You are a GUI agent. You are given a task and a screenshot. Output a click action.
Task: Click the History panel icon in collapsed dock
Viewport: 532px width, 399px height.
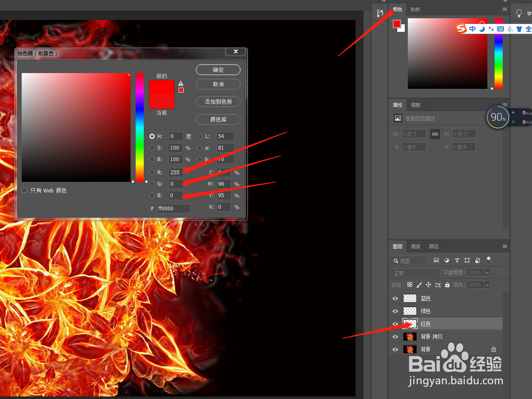tap(380, 13)
